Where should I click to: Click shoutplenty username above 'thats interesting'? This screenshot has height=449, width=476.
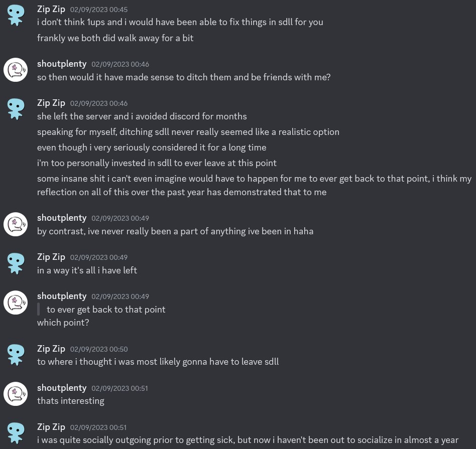[62, 388]
